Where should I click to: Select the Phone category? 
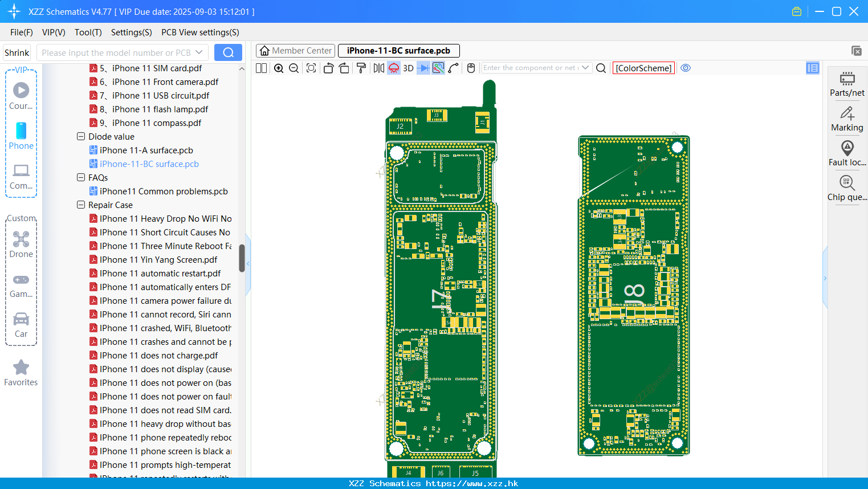pyautogui.click(x=21, y=136)
